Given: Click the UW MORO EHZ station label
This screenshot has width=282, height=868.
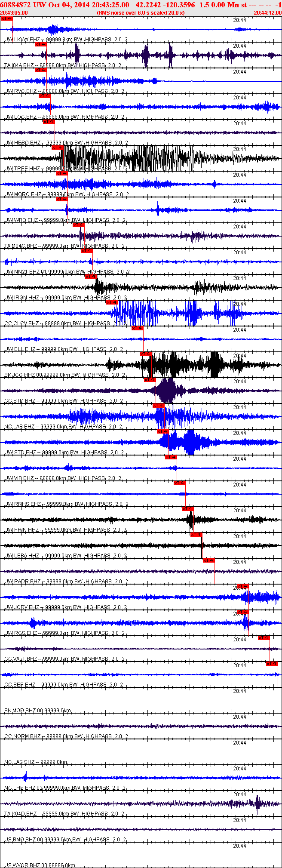Looking at the screenshot, I should 66,194.
